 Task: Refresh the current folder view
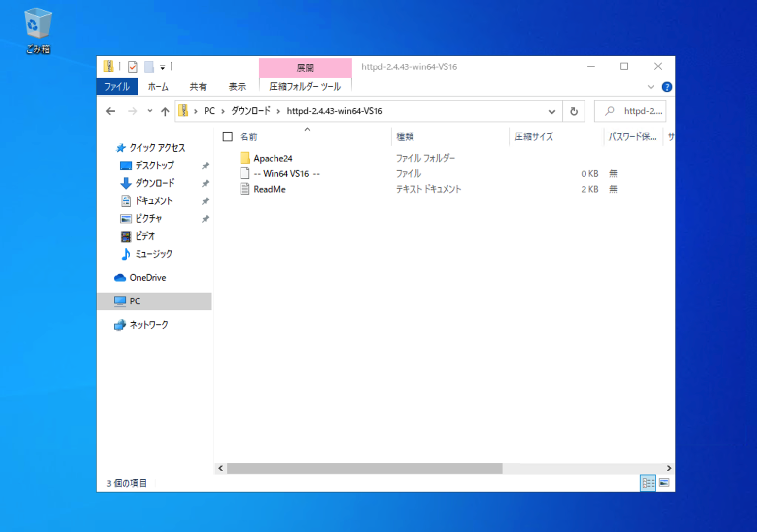pyautogui.click(x=574, y=111)
